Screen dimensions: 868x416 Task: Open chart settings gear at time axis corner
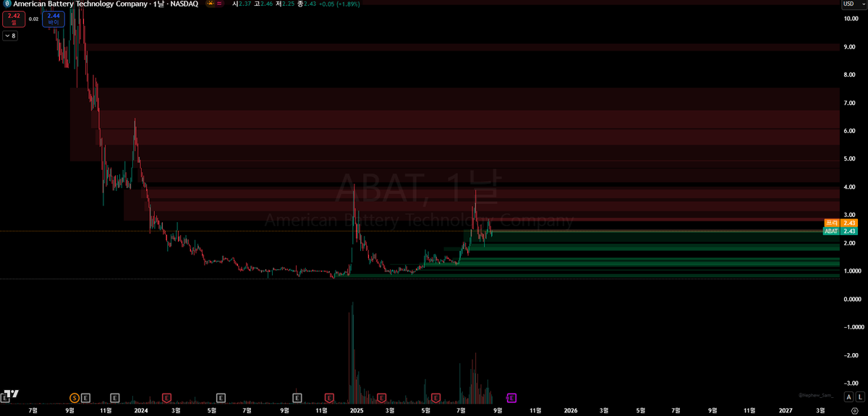point(854,410)
